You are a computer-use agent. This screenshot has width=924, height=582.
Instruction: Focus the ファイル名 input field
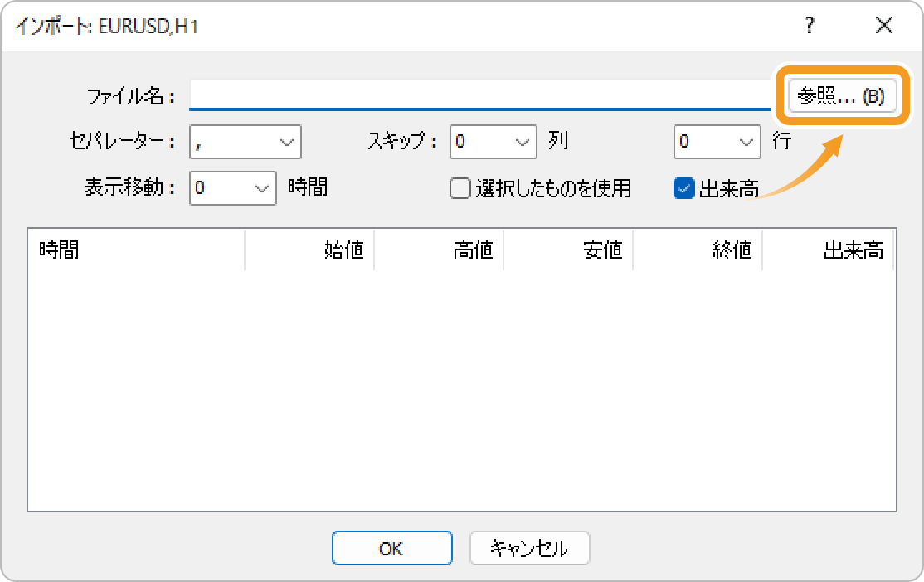click(x=479, y=95)
